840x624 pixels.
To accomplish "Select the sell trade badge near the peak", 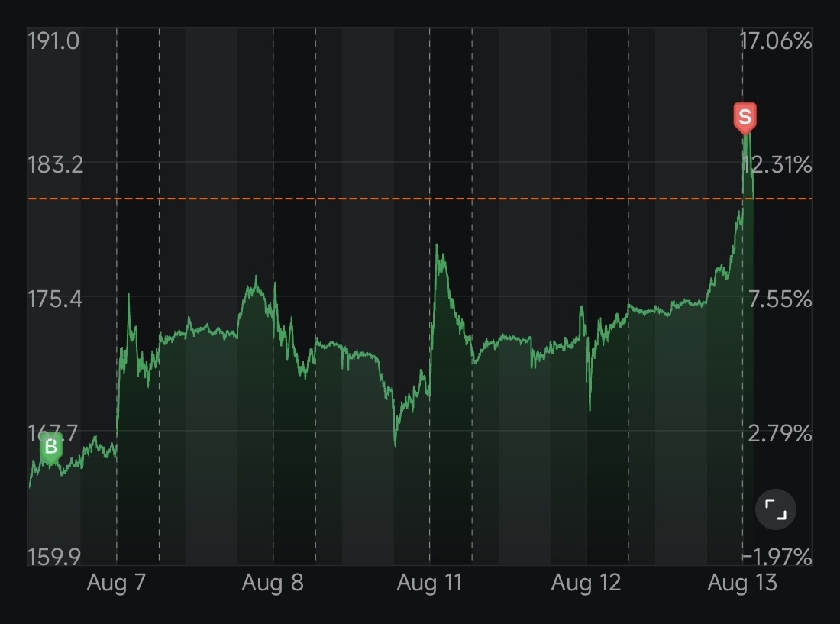I will coord(743,117).
